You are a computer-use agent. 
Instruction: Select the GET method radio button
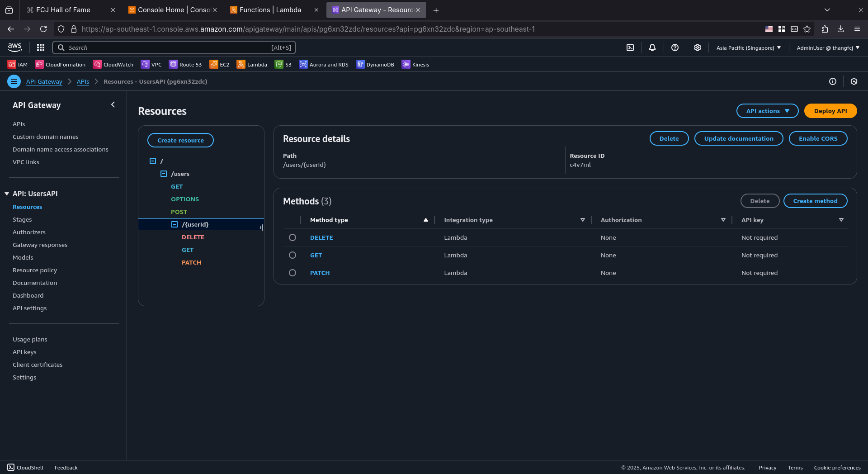pos(292,255)
